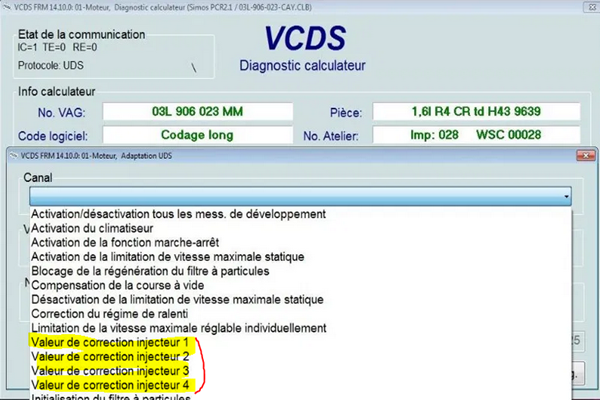
Task: Select 'Limitation de la vitesse maximale réglable individuellement'
Action: click(301, 328)
